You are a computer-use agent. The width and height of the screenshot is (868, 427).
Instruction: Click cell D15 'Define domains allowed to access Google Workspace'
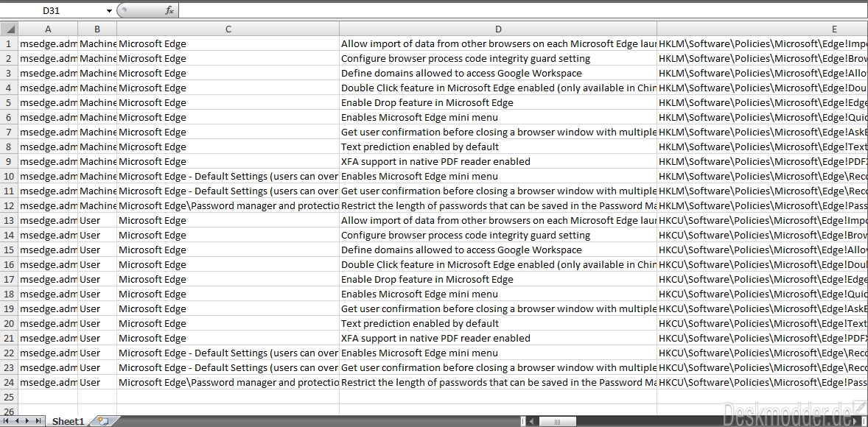pyautogui.click(x=498, y=250)
